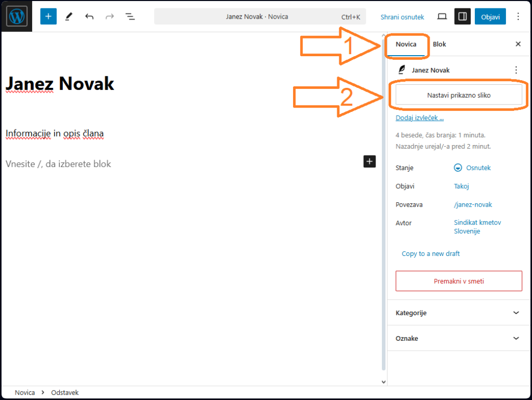
Task: Open the Document Overview list icon
Action: pyautogui.click(x=130, y=17)
